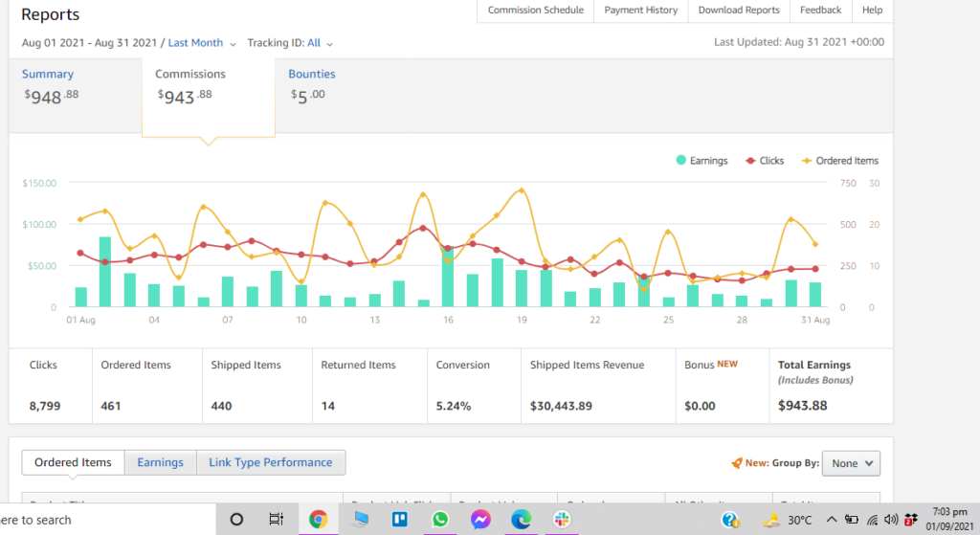Click the Get Help tray icon
The height and width of the screenshot is (535, 980).
click(x=730, y=520)
